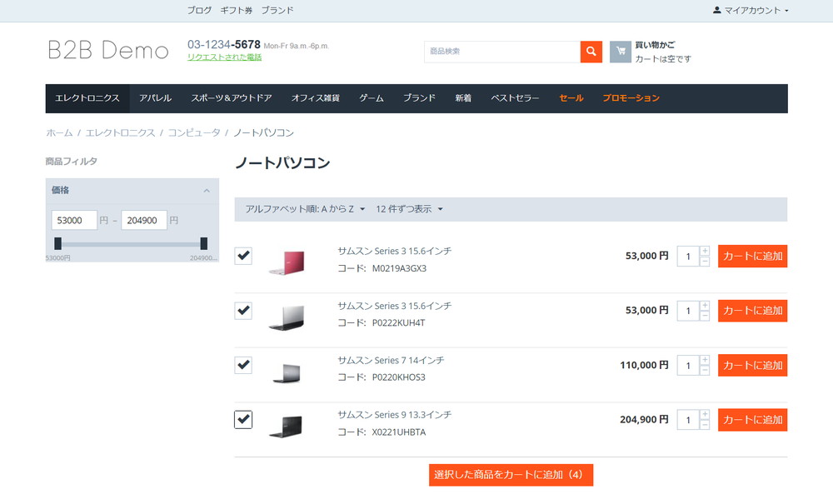Decrease quantity for P0222KUH4T laptop
Screen dimensions: 833x504
pyautogui.click(x=705, y=316)
